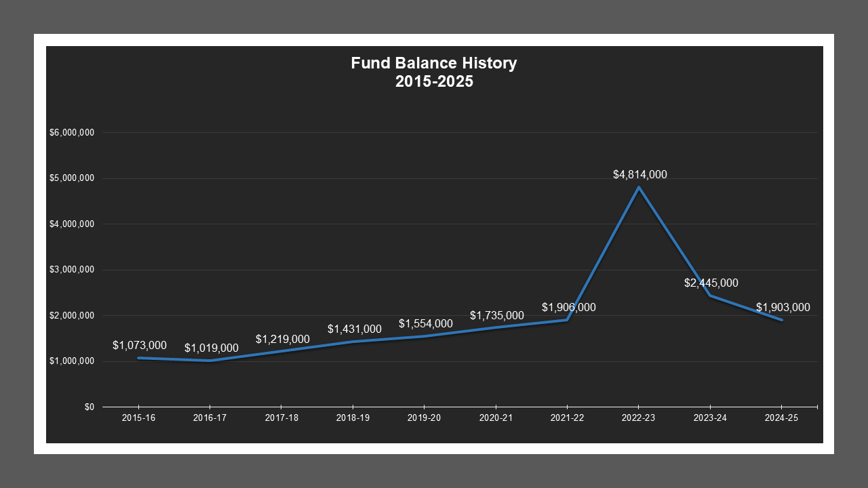Click the blue line peak at 2022-23

(639, 187)
